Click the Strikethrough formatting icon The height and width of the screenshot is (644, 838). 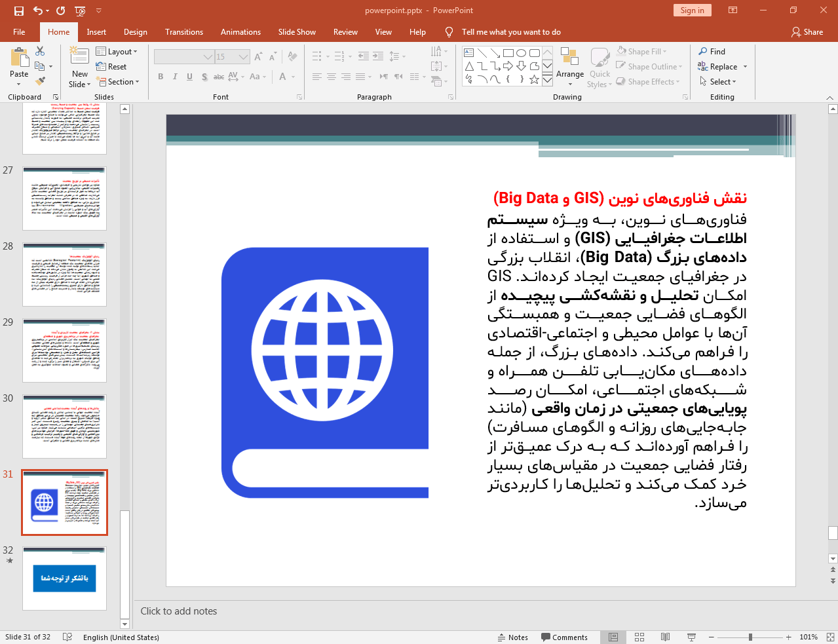tap(218, 77)
